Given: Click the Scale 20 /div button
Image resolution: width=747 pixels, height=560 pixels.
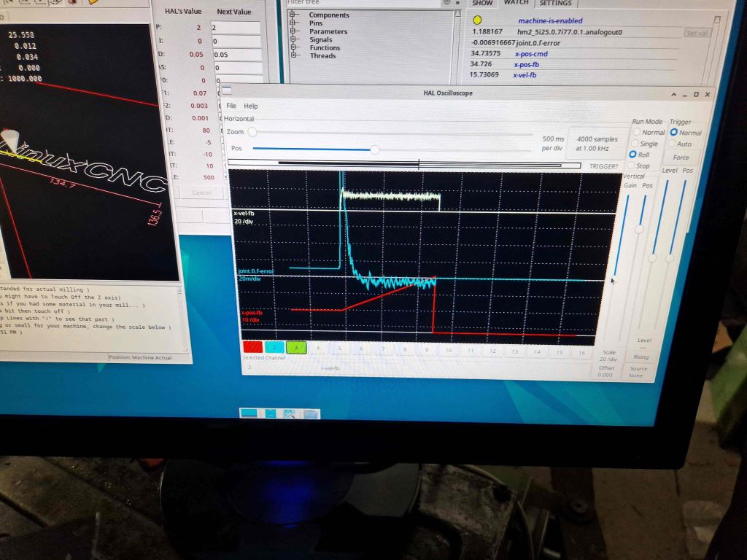Looking at the screenshot, I should [x=608, y=356].
